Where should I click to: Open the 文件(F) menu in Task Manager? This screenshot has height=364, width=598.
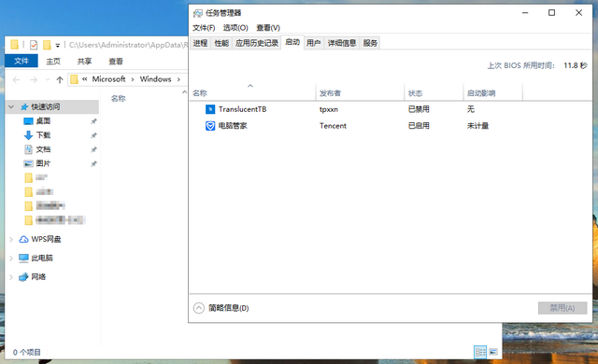204,28
